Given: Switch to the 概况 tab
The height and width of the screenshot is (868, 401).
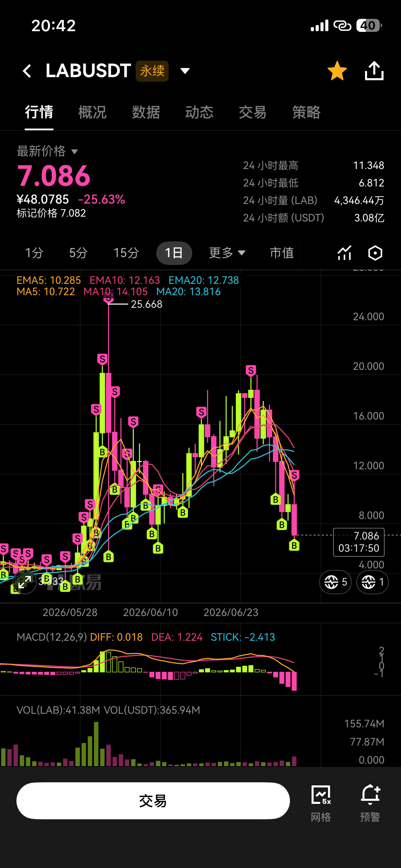Looking at the screenshot, I should (x=93, y=112).
